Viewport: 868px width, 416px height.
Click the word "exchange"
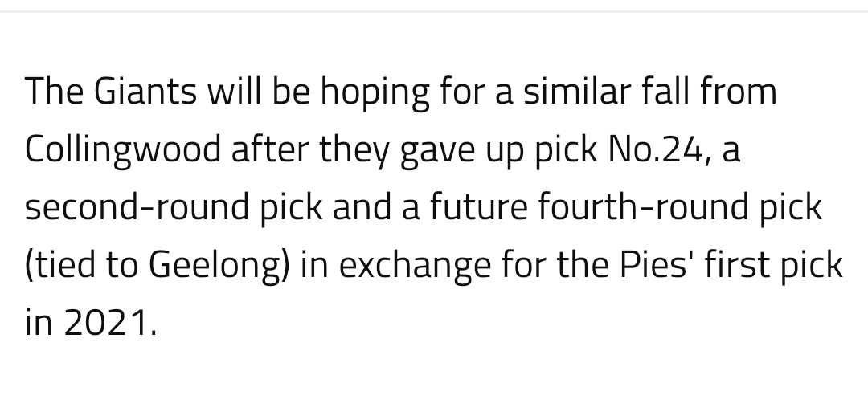click(415, 266)
